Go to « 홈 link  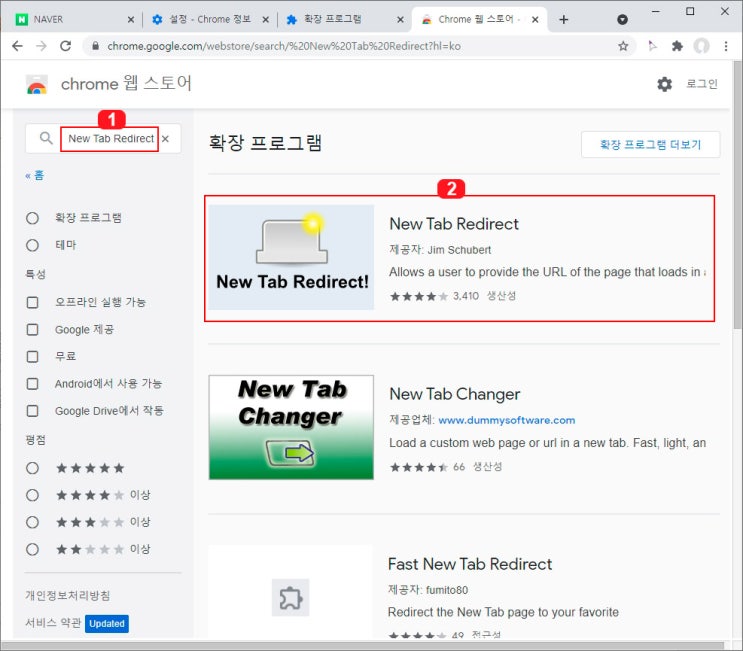(35, 176)
